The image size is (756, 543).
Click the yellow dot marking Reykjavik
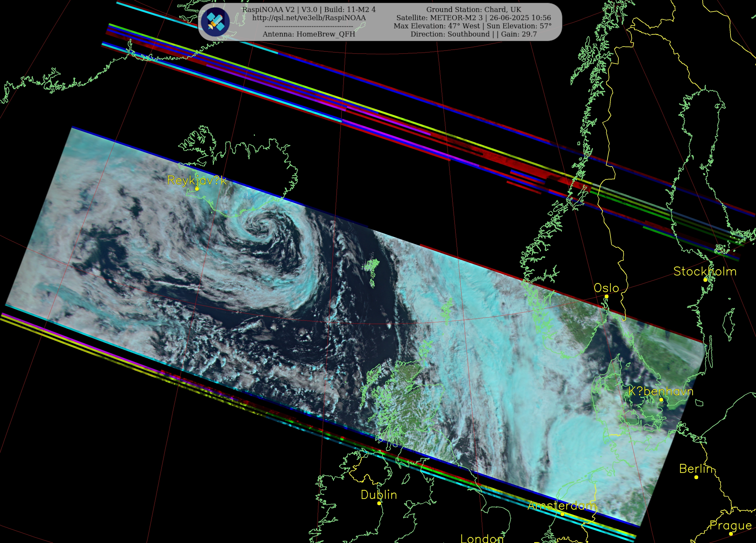click(x=197, y=189)
